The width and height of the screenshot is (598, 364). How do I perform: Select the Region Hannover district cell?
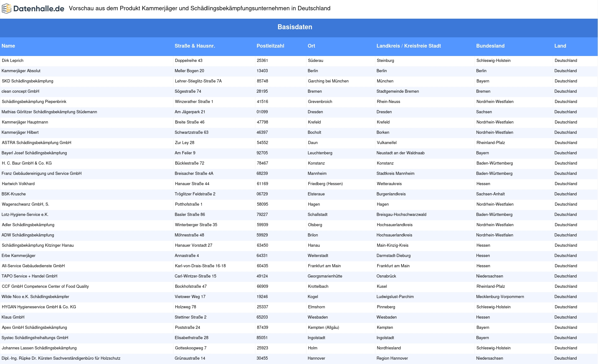392,358
